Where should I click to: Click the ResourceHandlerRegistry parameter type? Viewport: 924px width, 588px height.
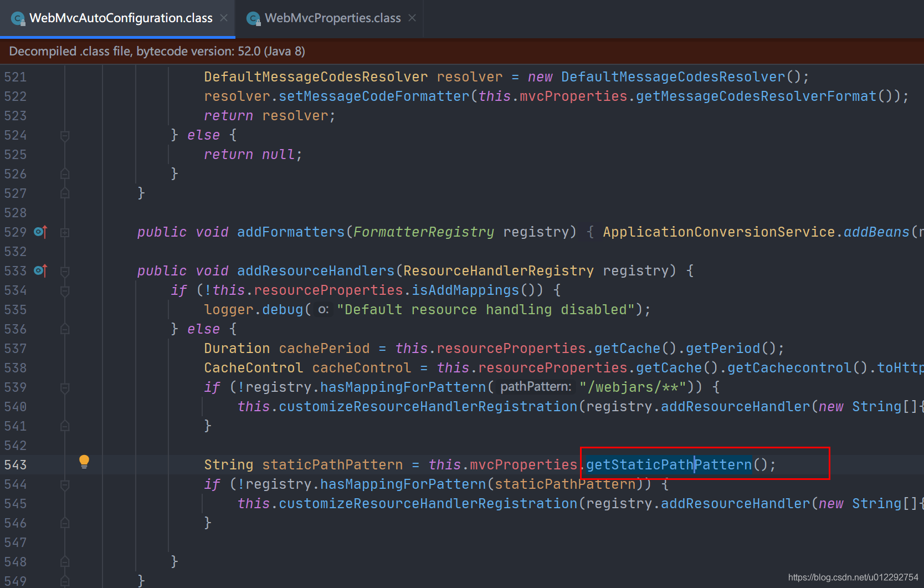499,270
